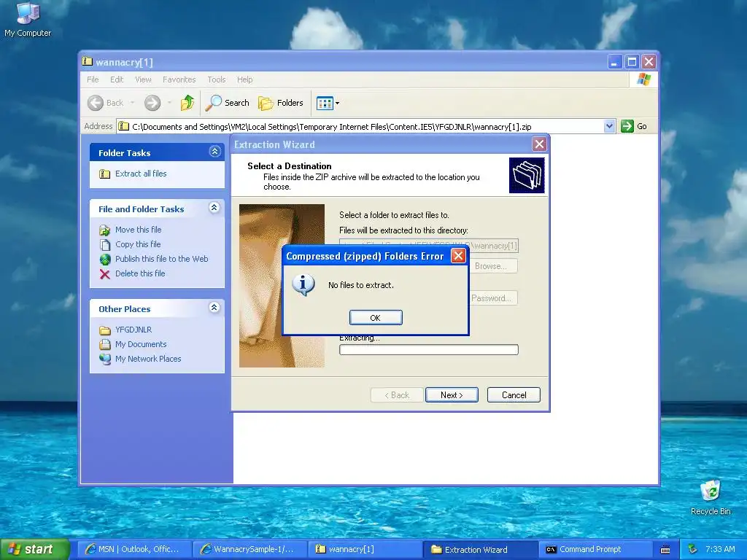Click the zipped folders icon in wizard header
747x560 pixels.
[x=527, y=175]
